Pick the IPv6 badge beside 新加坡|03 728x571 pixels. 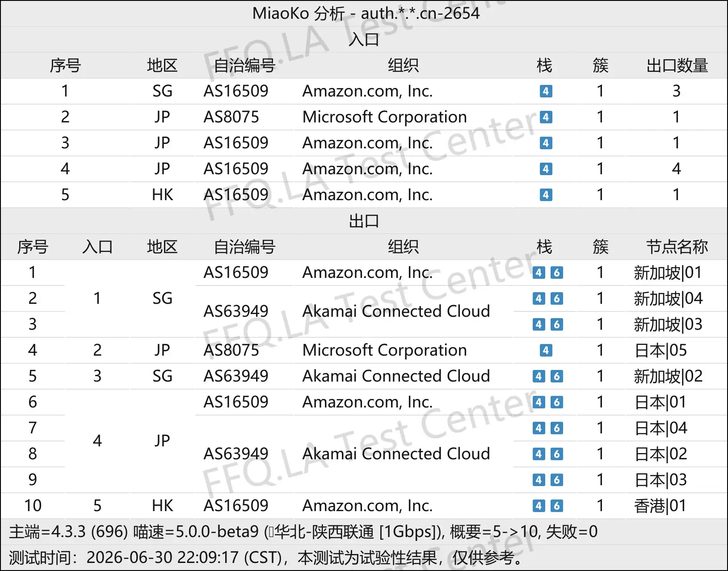coord(556,324)
